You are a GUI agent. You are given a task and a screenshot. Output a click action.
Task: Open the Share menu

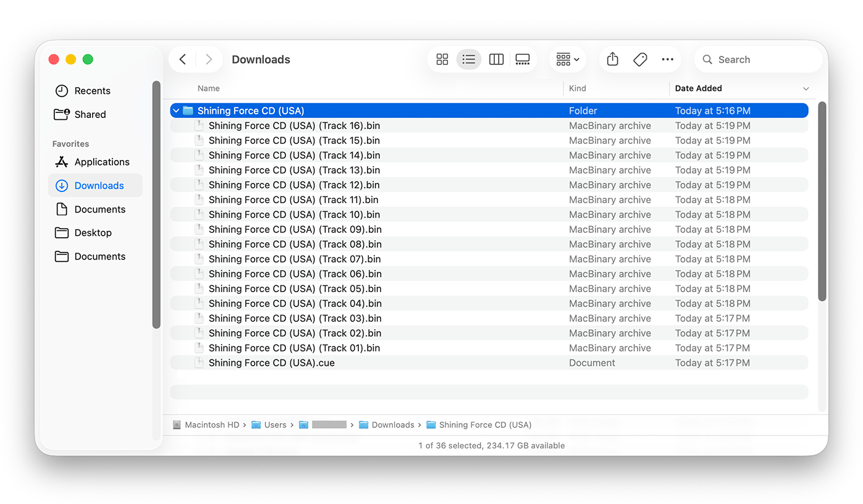coord(612,59)
